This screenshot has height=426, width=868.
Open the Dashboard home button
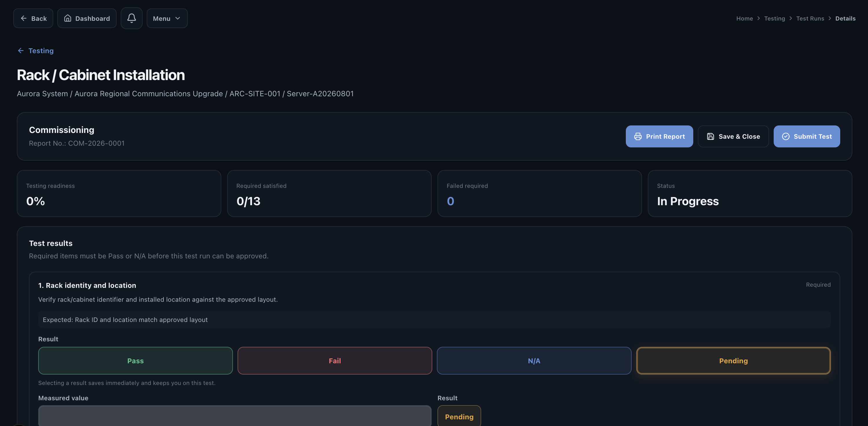pos(87,18)
